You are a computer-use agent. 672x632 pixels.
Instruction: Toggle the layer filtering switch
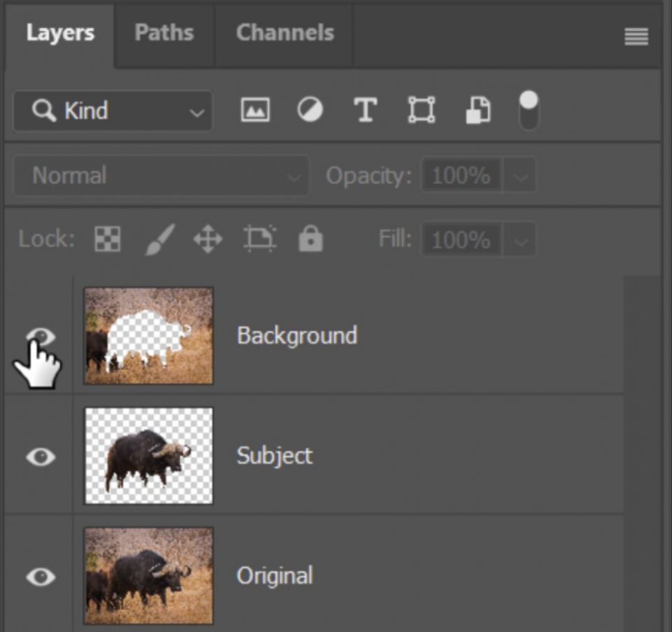pos(528,109)
